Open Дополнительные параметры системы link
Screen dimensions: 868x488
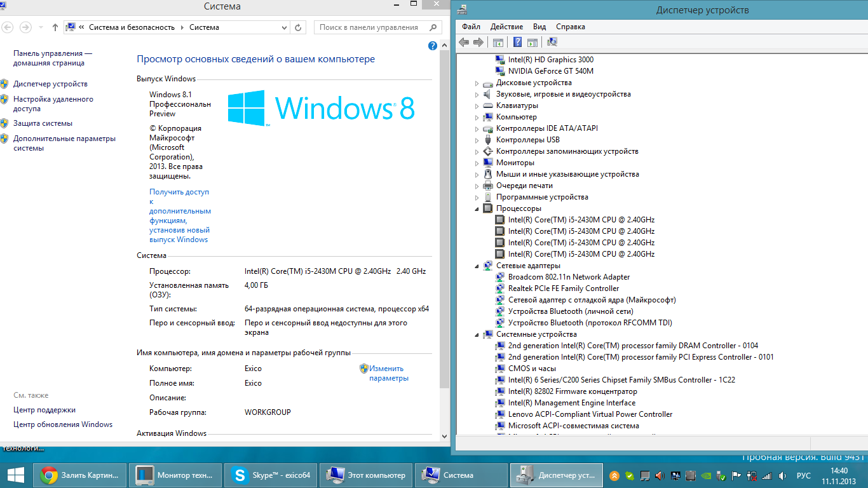tap(64, 143)
